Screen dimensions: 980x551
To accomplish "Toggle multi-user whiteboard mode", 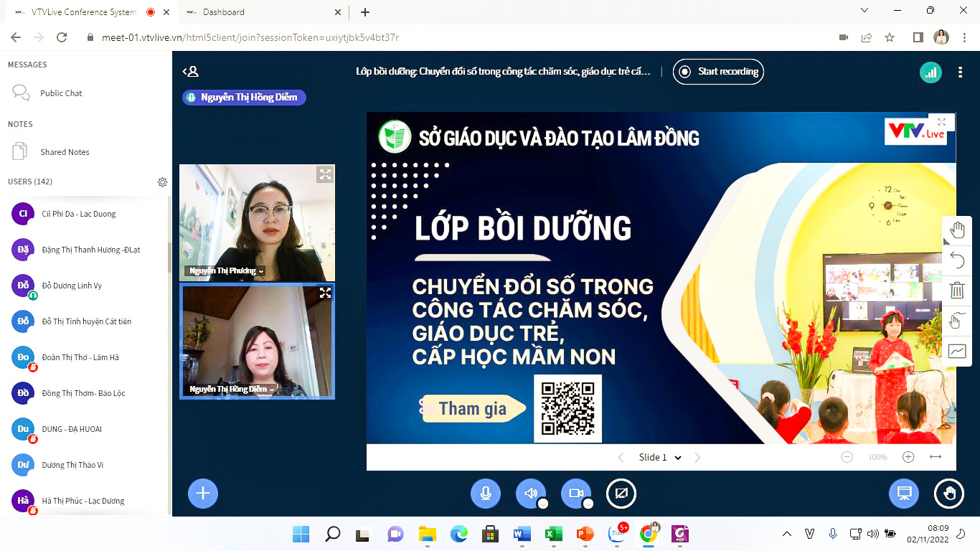I will (x=957, y=321).
